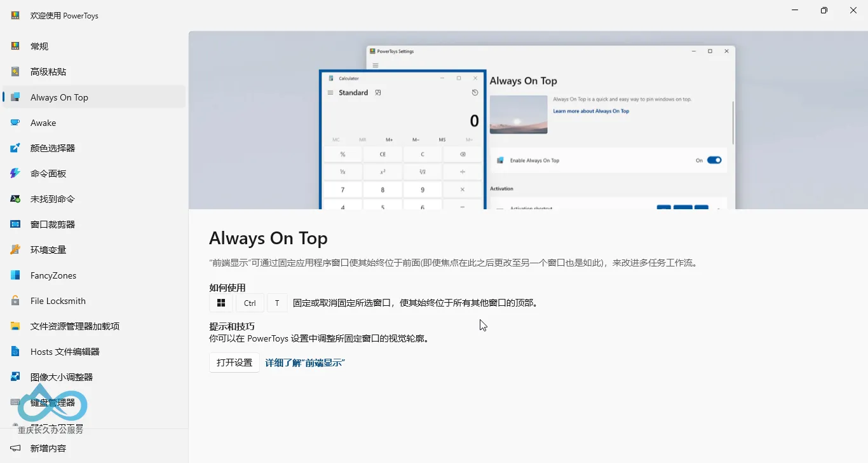Click the Windows key shortcut badge
Viewport: 868px width, 463px height.
pos(221,303)
